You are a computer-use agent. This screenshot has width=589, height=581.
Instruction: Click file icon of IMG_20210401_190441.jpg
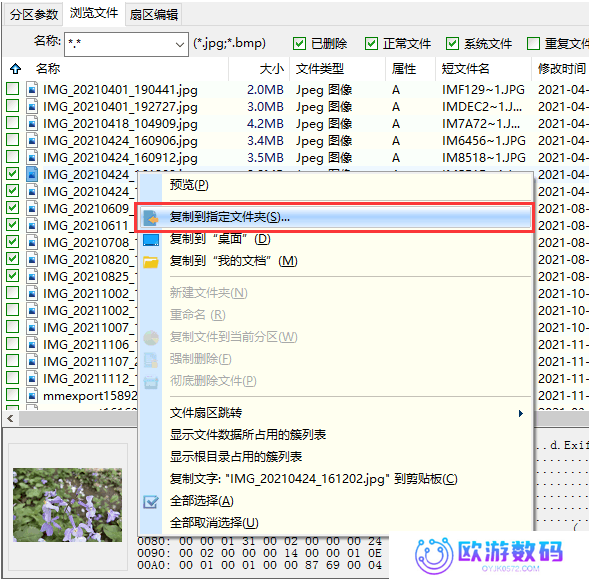pyautogui.click(x=32, y=90)
